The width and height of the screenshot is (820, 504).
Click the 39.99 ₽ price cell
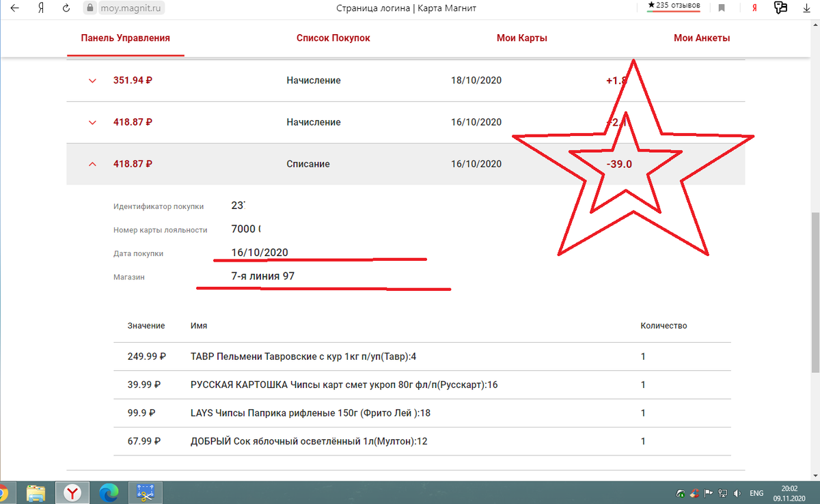[x=143, y=384]
